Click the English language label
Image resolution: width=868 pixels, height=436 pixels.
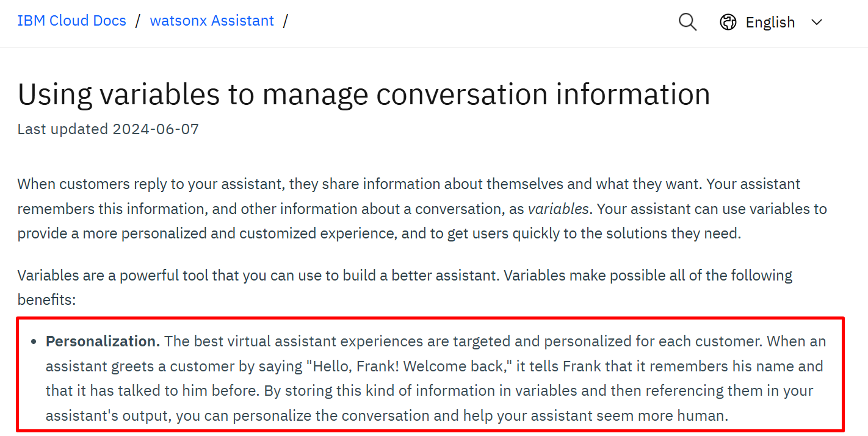point(770,21)
